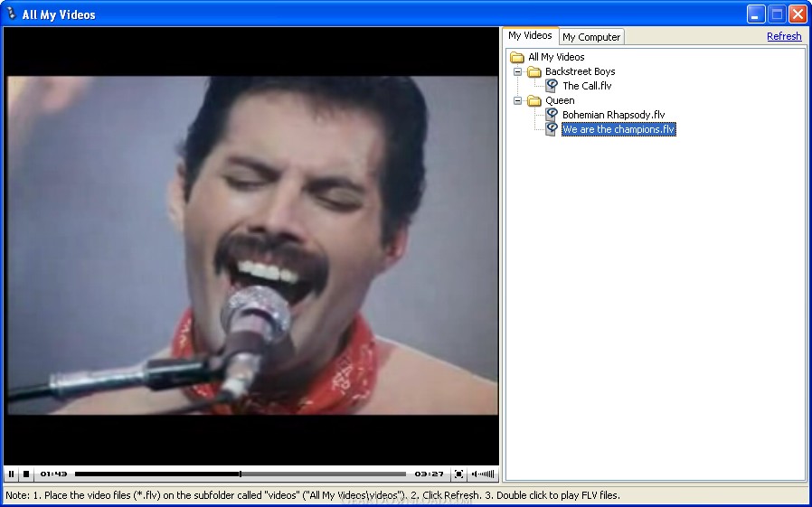Screen dimensions: 812x507
Task: Adjust the volume level bars
Action: (486, 474)
